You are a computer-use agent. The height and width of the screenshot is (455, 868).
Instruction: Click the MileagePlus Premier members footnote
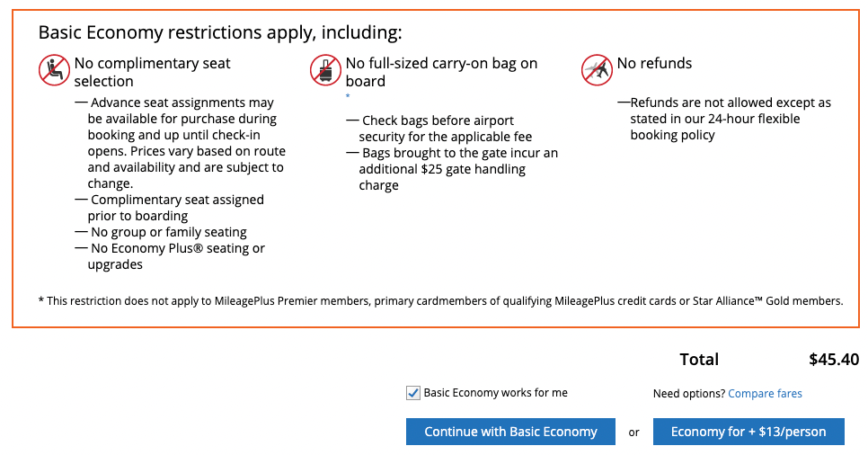click(440, 301)
